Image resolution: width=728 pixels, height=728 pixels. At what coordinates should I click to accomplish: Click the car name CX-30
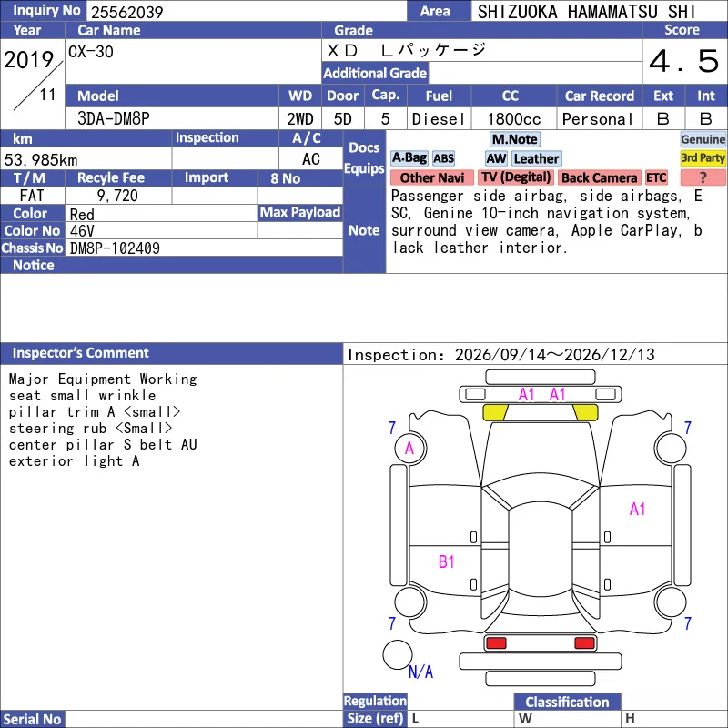click(91, 52)
